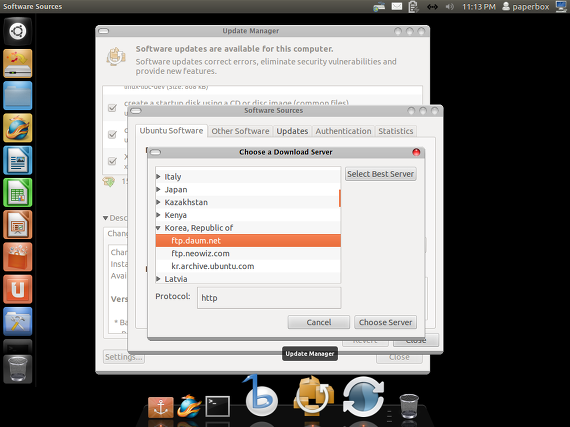The height and width of the screenshot is (427, 570).
Task: Expand the Japan server list
Action: click(x=158, y=189)
